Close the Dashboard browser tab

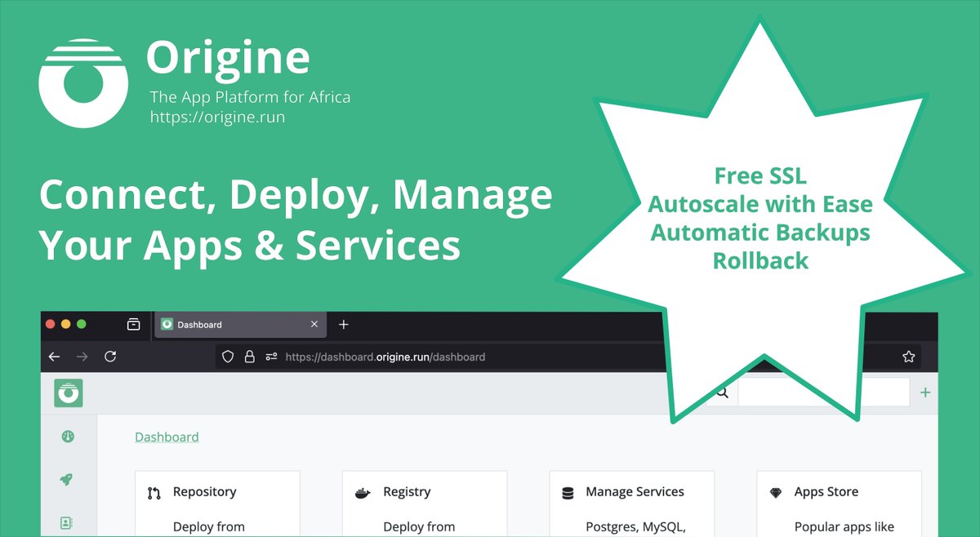click(314, 324)
